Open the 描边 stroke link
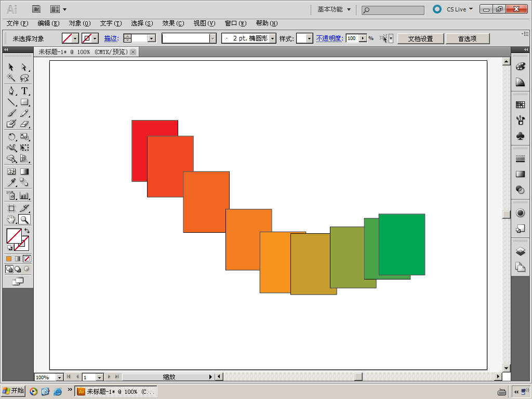The image size is (532, 399). pyautogui.click(x=111, y=38)
